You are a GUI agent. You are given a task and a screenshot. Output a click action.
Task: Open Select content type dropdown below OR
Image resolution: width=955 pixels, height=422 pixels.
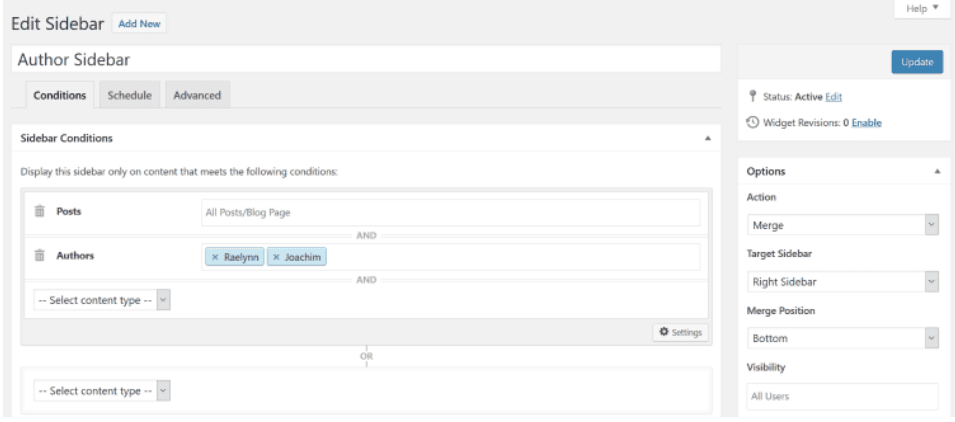pyautogui.click(x=102, y=391)
